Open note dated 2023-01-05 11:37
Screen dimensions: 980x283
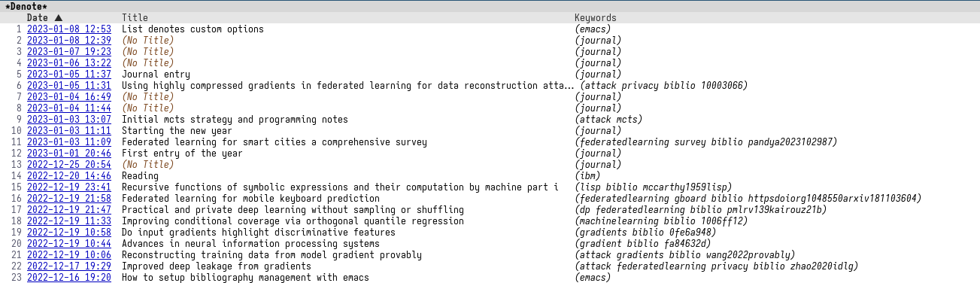click(x=69, y=74)
